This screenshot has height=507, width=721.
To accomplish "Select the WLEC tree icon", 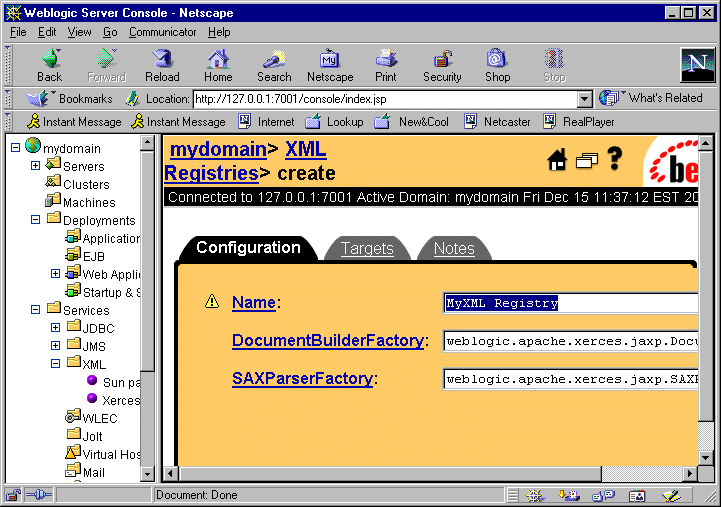I will tap(73, 416).
